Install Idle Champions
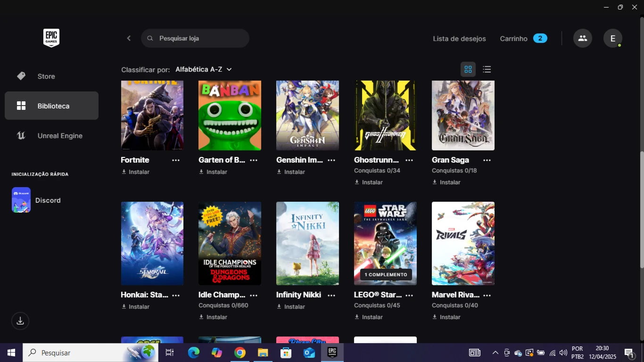644x362 pixels. pyautogui.click(x=213, y=317)
